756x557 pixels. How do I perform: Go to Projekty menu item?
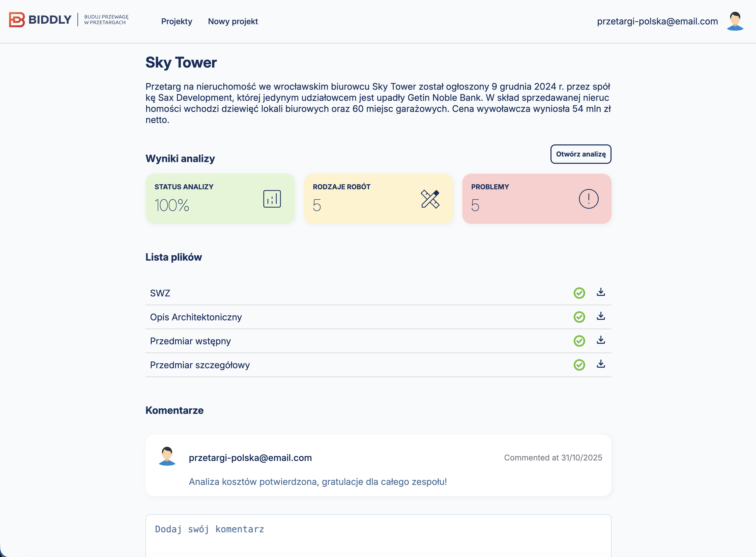click(177, 22)
